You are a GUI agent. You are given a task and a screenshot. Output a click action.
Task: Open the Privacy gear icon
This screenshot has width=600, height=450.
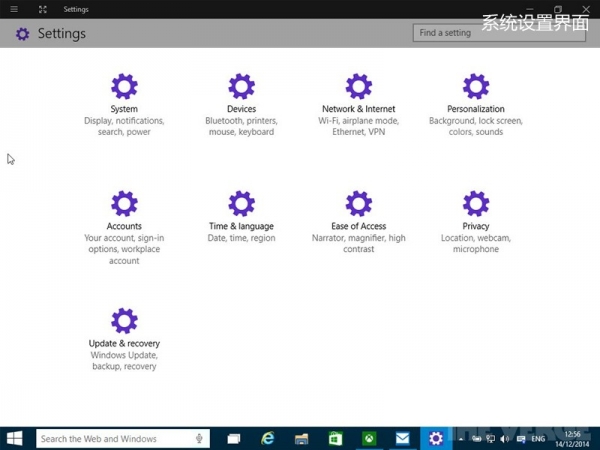tap(476, 203)
